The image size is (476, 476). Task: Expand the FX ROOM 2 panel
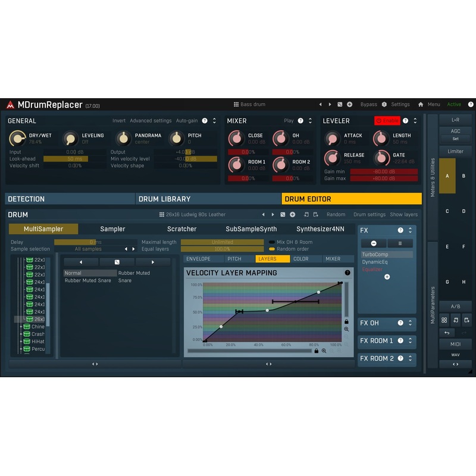coord(410,359)
